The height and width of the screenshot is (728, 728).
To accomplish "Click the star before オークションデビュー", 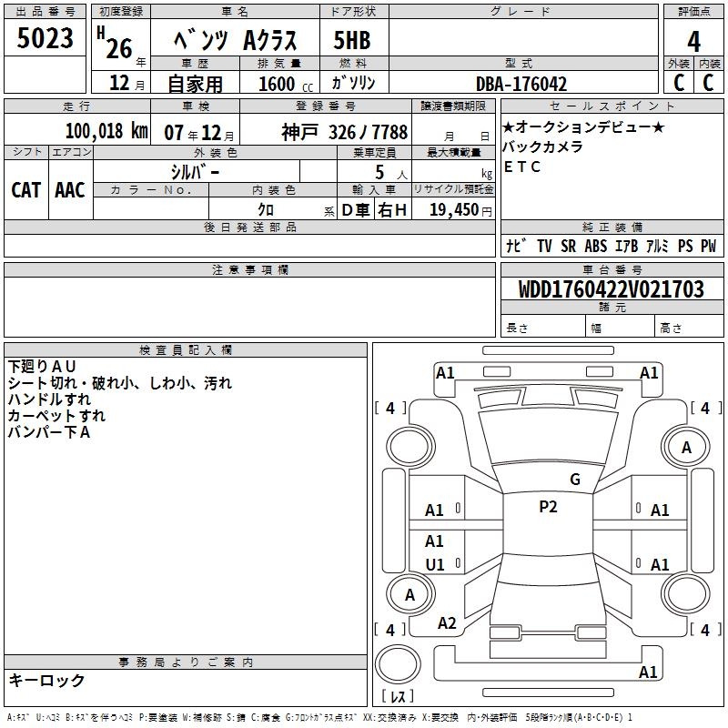I will (509, 126).
